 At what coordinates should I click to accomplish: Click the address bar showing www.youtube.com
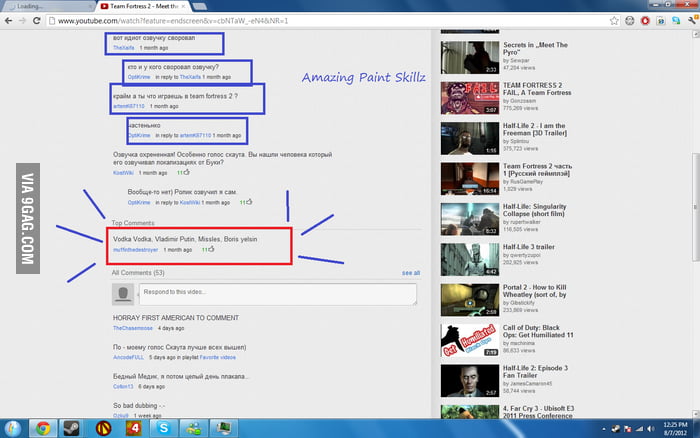coord(328,21)
